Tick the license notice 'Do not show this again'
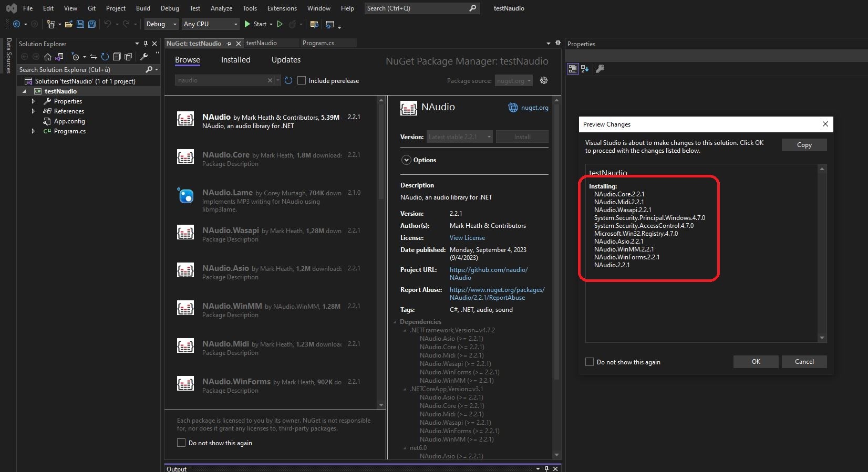 pos(181,443)
